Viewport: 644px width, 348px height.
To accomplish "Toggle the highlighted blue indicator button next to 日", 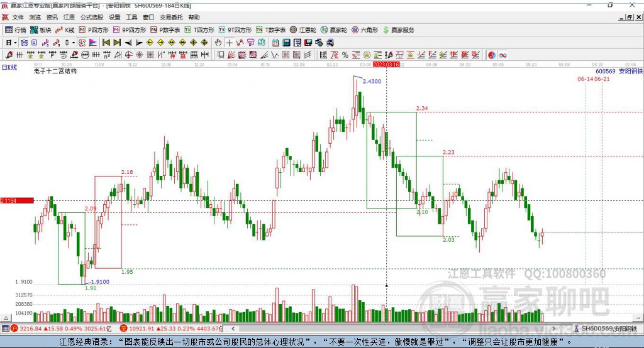I will [24, 43].
